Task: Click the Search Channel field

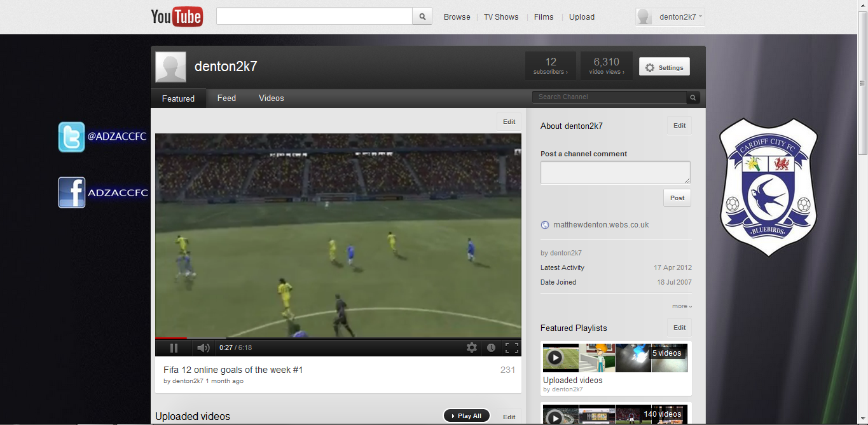Action: point(609,97)
